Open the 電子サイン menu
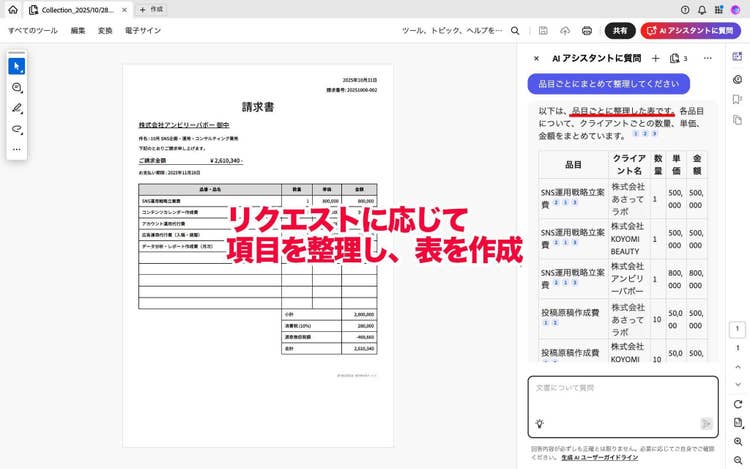This screenshot has height=469, width=750. click(143, 31)
